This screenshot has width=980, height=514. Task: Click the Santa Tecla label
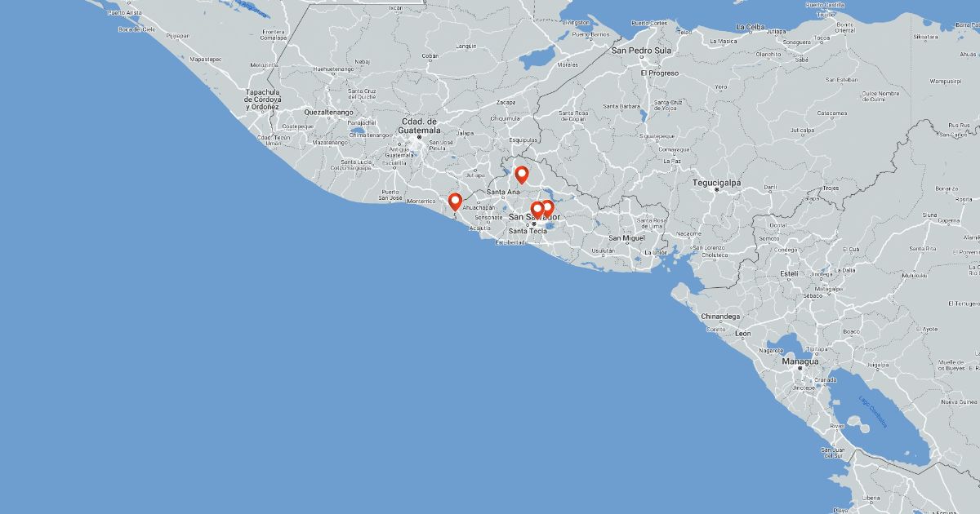(527, 231)
